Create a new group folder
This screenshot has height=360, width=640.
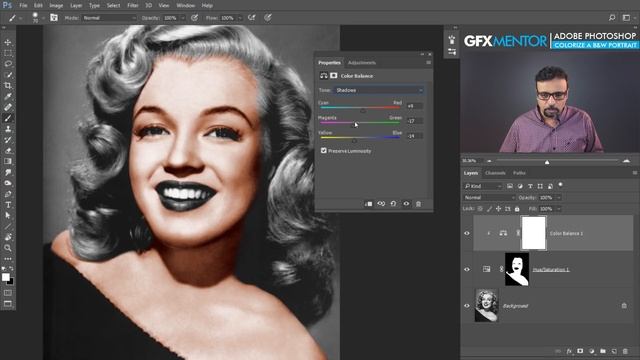point(603,351)
